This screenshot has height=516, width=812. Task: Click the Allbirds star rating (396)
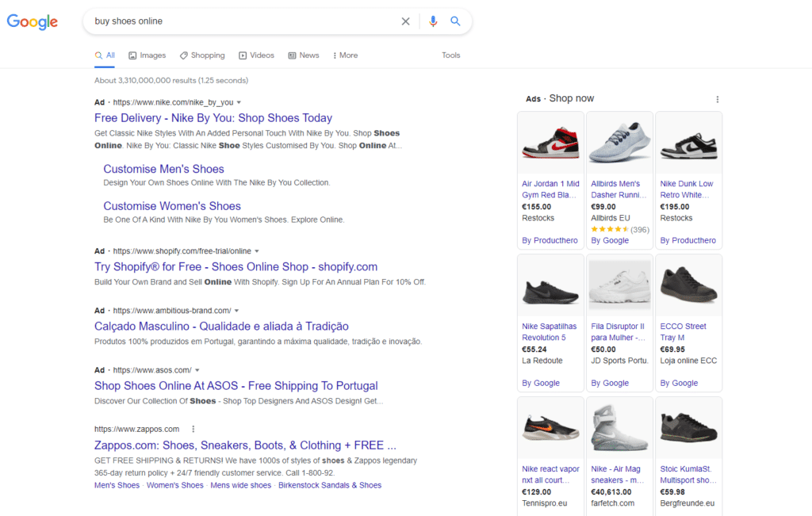coord(620,229)
